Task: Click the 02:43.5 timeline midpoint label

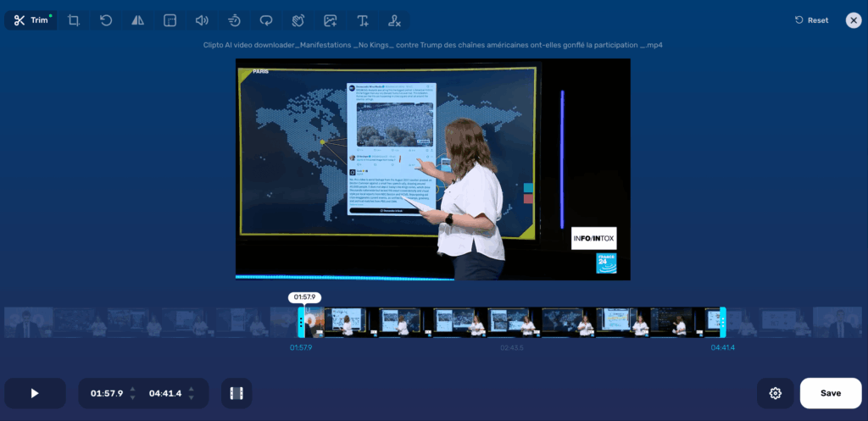Action: [x=511, y=348]
